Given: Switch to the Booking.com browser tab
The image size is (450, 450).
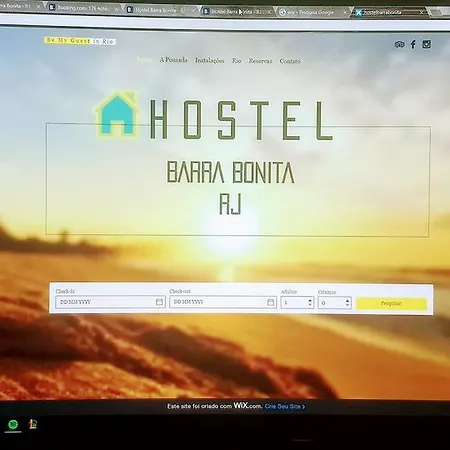Looking at the screenshot, I should [x=83, y=8].
